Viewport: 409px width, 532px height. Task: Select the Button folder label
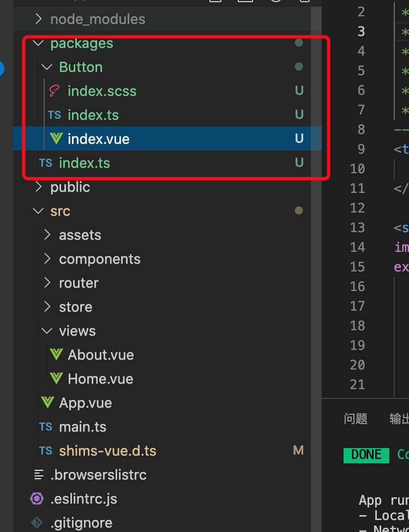pyautogui.click(x=81, y=67)
